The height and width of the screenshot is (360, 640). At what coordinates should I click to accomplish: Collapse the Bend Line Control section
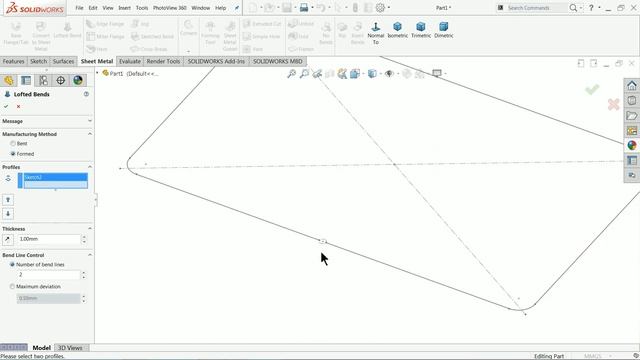90,255
